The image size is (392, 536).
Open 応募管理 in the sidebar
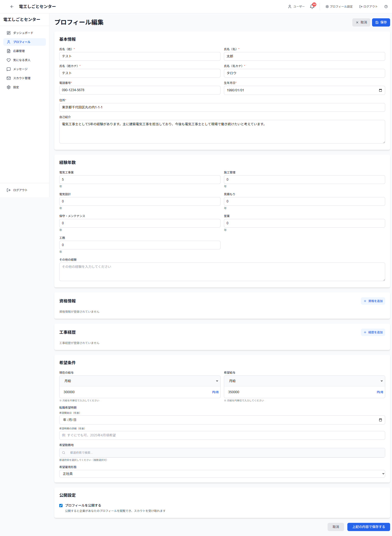(19, 51)
